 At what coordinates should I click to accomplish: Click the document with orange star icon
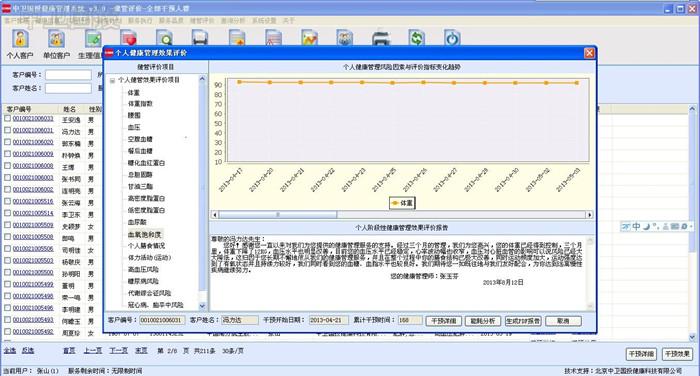coord(237,38)
